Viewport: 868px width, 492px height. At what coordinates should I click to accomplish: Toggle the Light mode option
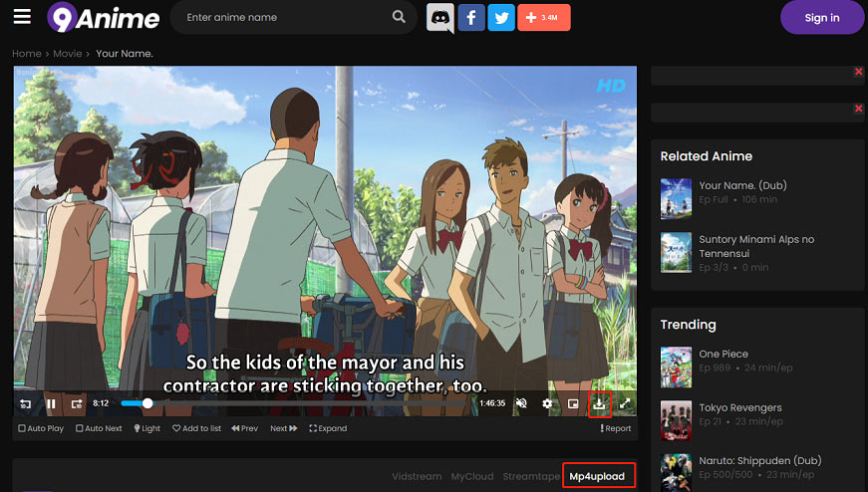[146, 428]
